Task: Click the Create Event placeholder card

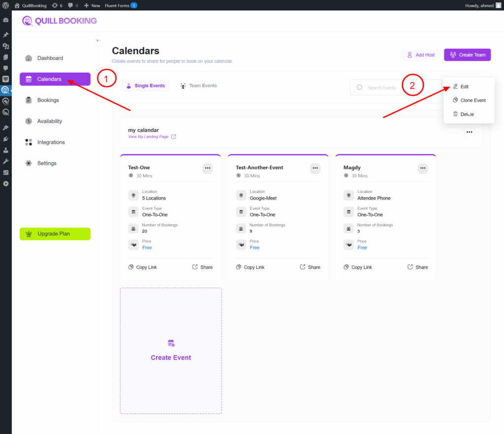Action: click(x=171, y=351)
